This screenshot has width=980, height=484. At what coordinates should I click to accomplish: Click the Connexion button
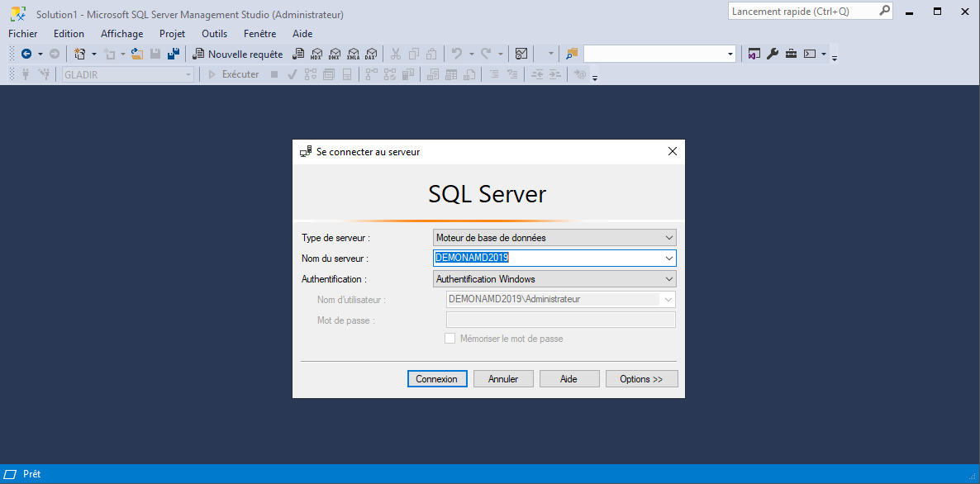(x=436, y=379)
